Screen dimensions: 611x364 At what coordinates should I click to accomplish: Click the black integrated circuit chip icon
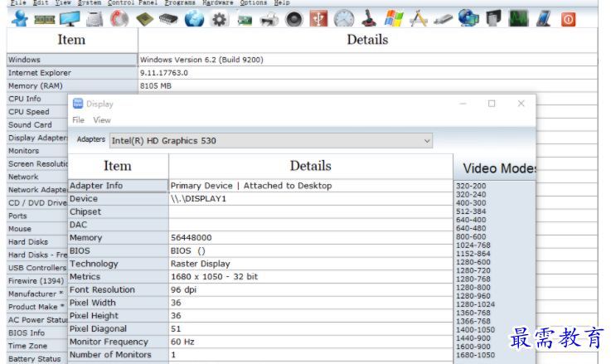(168, 19)
